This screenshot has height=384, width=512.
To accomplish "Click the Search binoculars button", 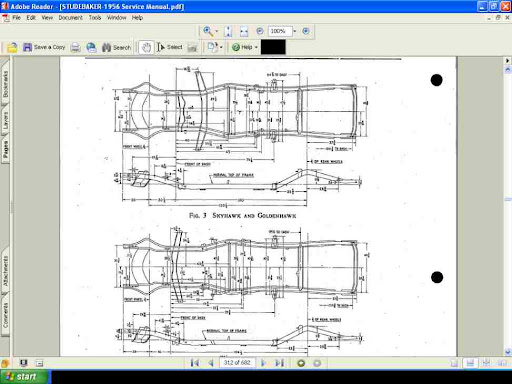I will coord(116,47).
